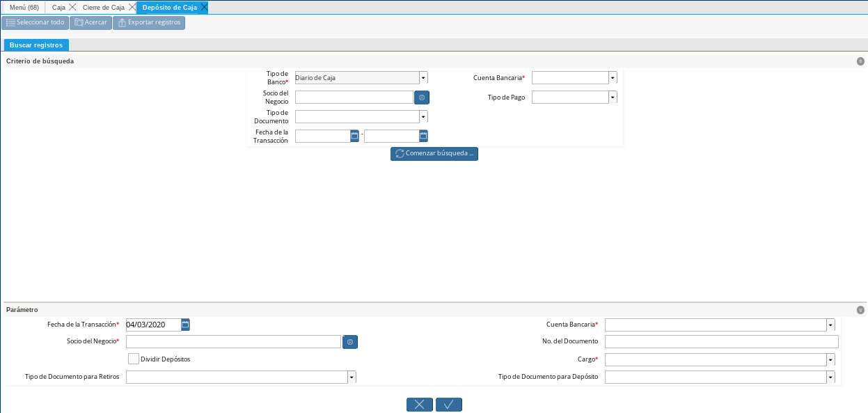The image size is (868, 413).
Task: Click Comenzar búsqueda button
Action: tap(434, 154)
